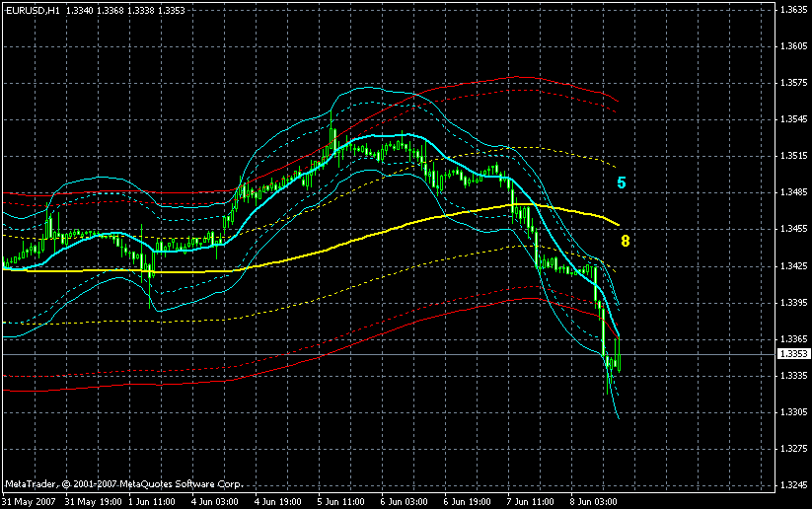Click the 5 Jun 11:00 time label

341,502
